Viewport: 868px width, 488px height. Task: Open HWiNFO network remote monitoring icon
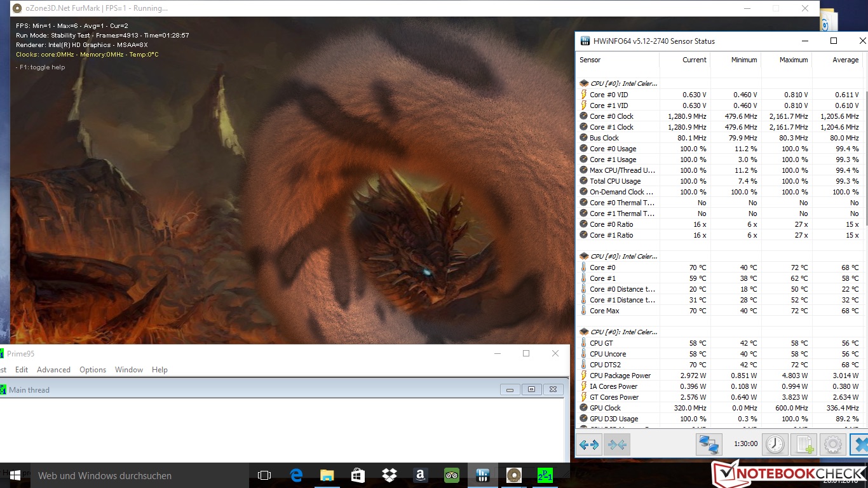point(709,444)
